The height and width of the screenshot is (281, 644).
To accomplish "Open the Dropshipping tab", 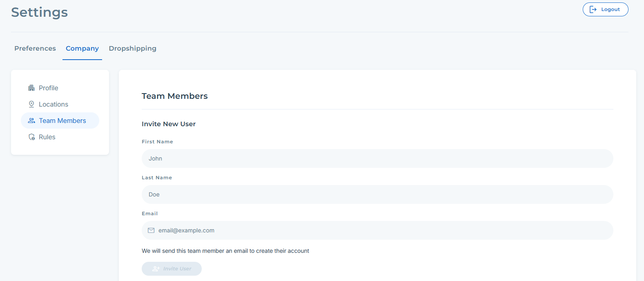I will [132, 48].
